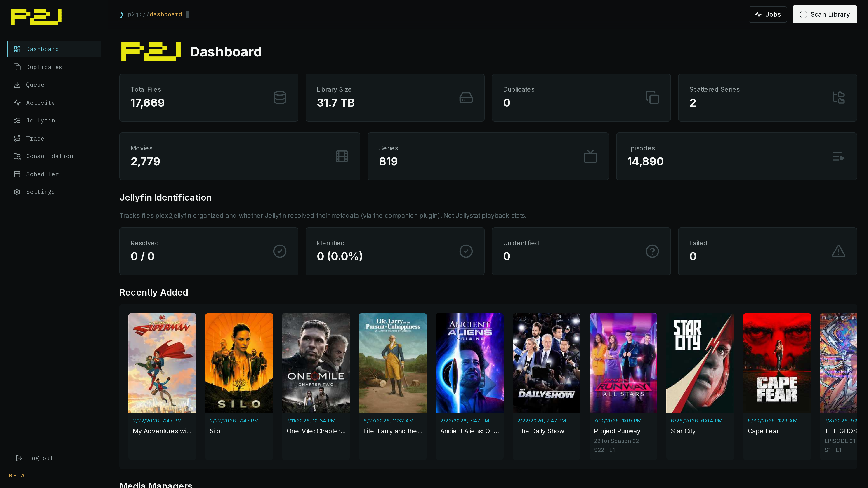Click the warning triangle icon on Failed card
868x488 pixels.
tap(838, 251)
